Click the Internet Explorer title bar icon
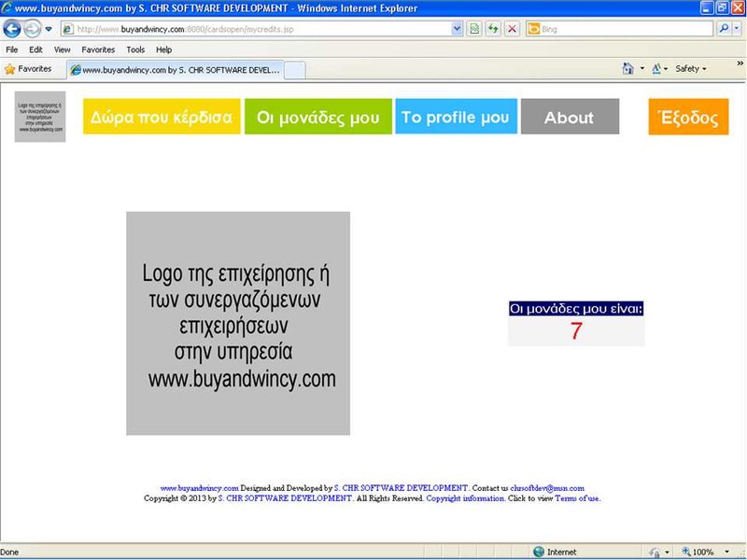The width and height of the screenshot is (747, 560). coord(7,7)
